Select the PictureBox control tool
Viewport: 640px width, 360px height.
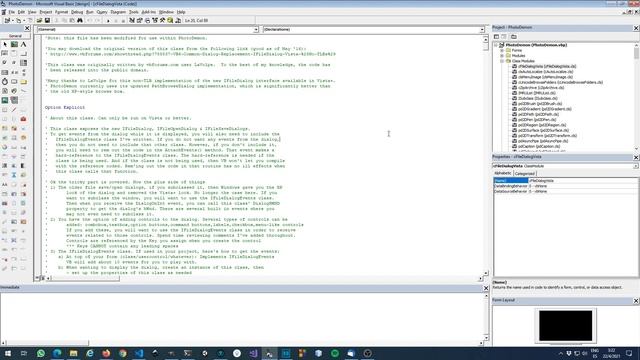[x=14, y=44]
